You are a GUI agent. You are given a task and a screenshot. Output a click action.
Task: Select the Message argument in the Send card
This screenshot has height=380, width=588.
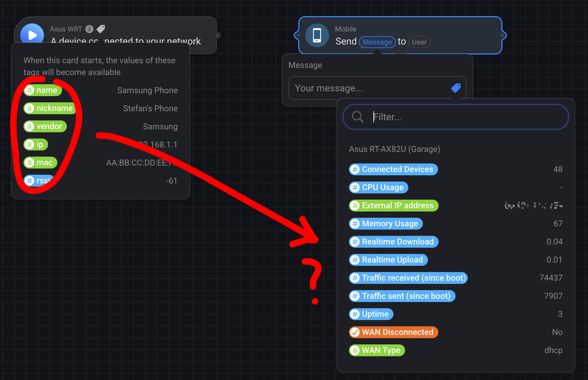coord(377,42)
